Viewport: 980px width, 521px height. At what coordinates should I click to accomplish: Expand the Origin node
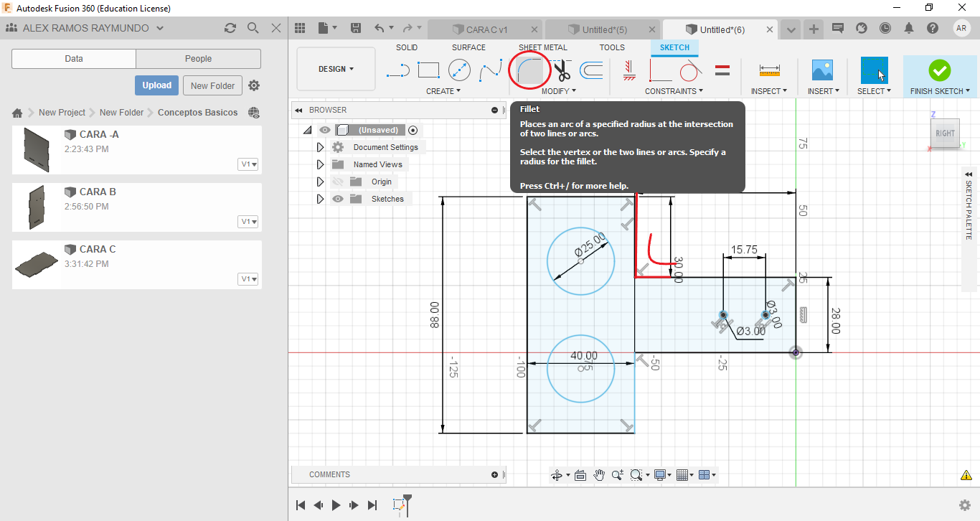pos(320,182)
